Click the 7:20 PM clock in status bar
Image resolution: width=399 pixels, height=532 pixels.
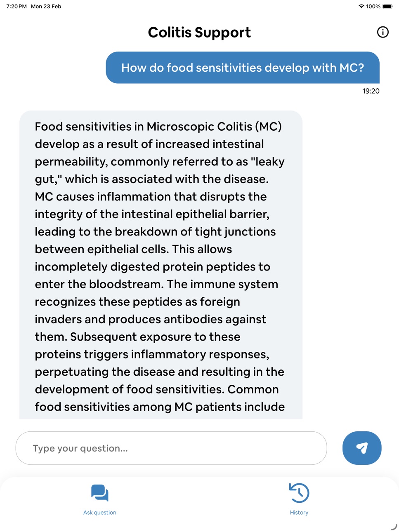click(x=17, y=7)
